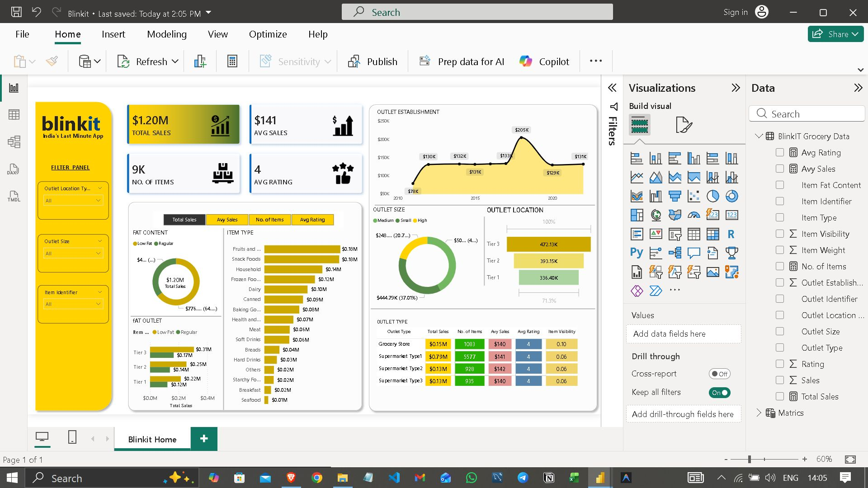Select donut chart visual icon

(x=731, y=196)
